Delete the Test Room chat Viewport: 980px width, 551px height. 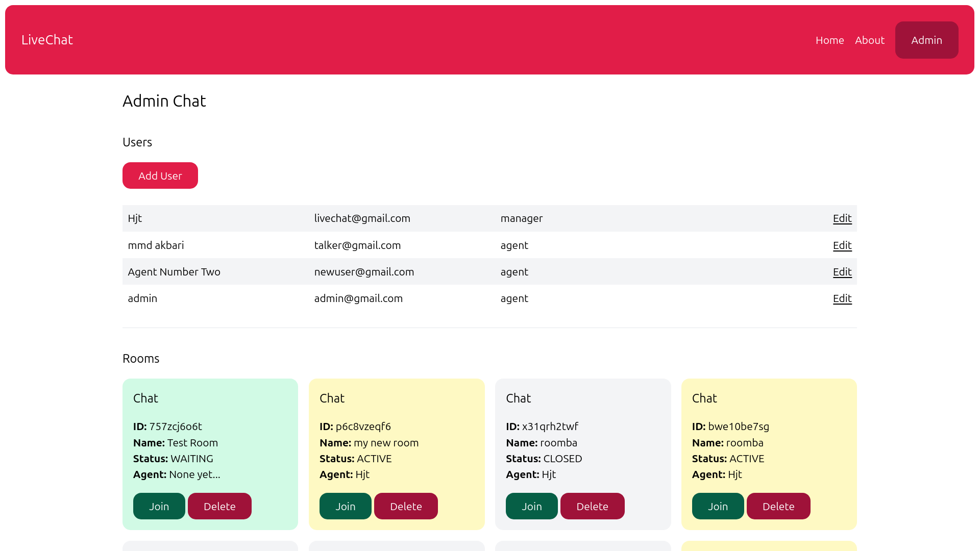[219, 506]
